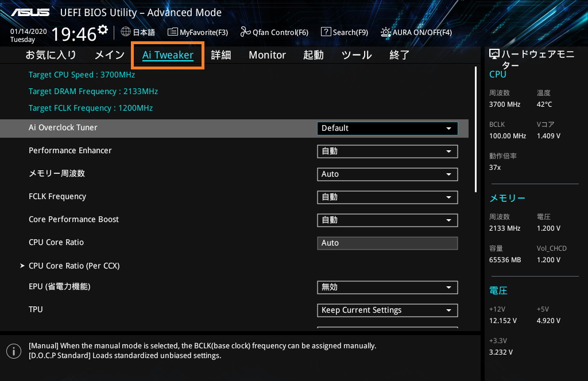The image size is (588, 381).
Task: Click the 3700 MHz CPU frequency value
Action: point(504,104)
